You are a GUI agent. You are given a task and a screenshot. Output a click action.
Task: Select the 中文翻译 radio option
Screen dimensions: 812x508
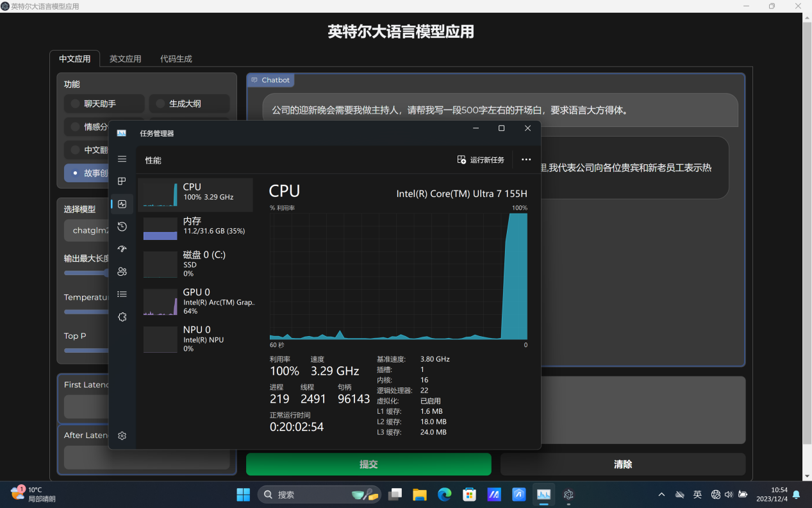(87, 150)
